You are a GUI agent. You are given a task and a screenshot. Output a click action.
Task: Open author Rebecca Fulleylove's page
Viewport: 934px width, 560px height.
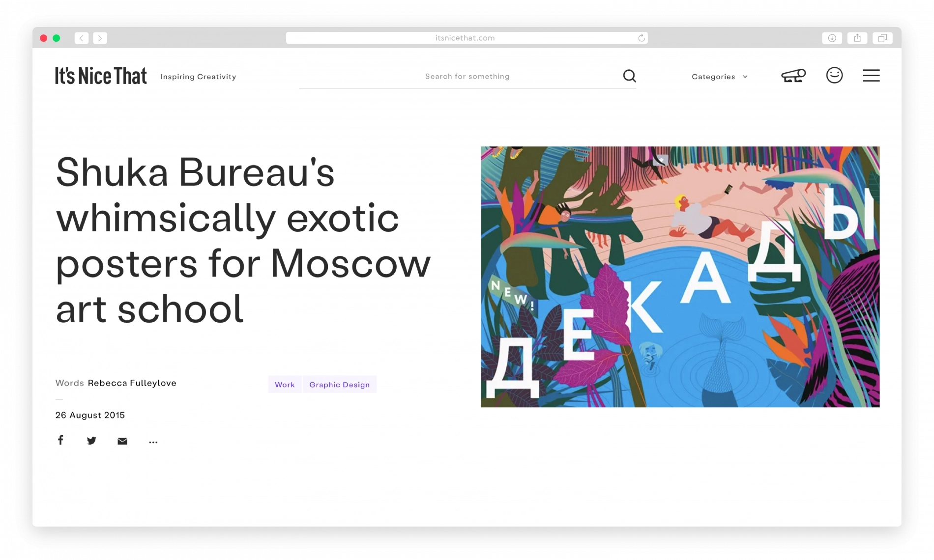(x=132, y=383)
